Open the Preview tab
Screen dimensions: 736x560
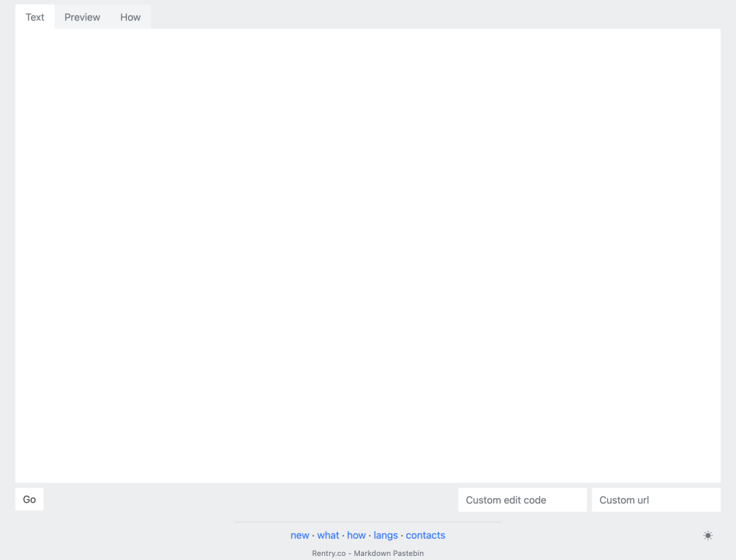(82, 17)
